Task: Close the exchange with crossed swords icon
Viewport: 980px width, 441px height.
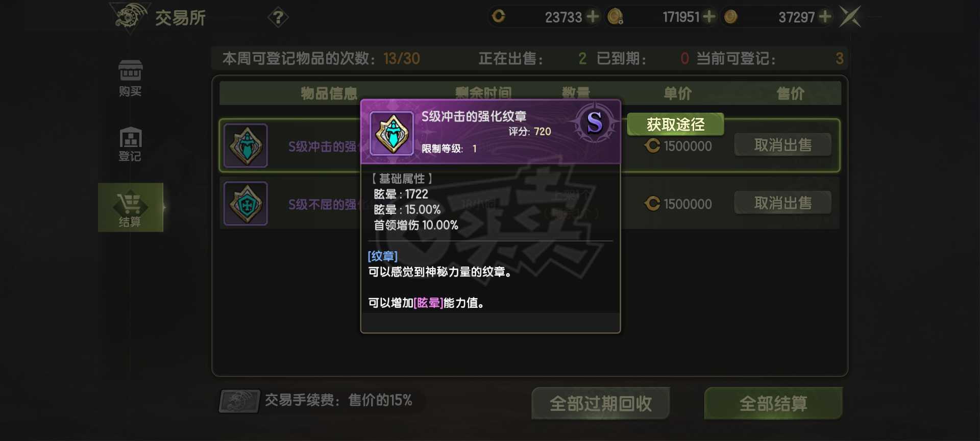Action: pos(850,17)
